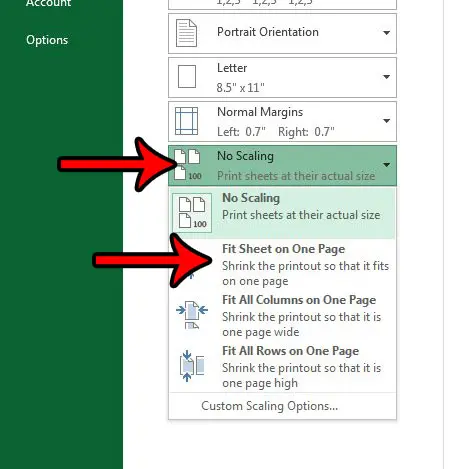Click the Right: 0.7" margins text
458x469 pixels.
(x=306, y=132)
